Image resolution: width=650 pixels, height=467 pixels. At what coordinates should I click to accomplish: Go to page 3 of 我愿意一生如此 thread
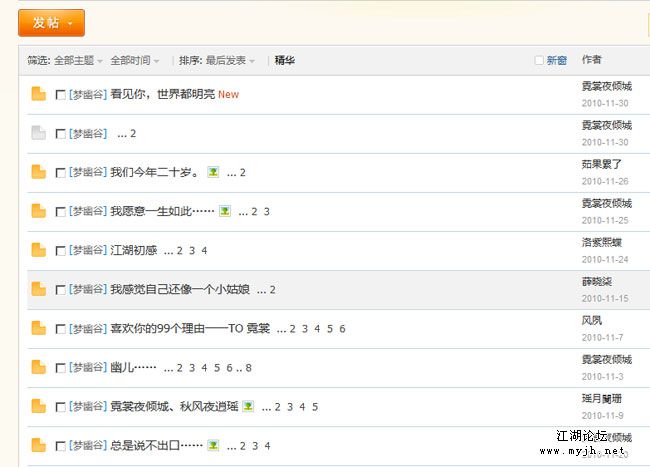tap(267, 211)
